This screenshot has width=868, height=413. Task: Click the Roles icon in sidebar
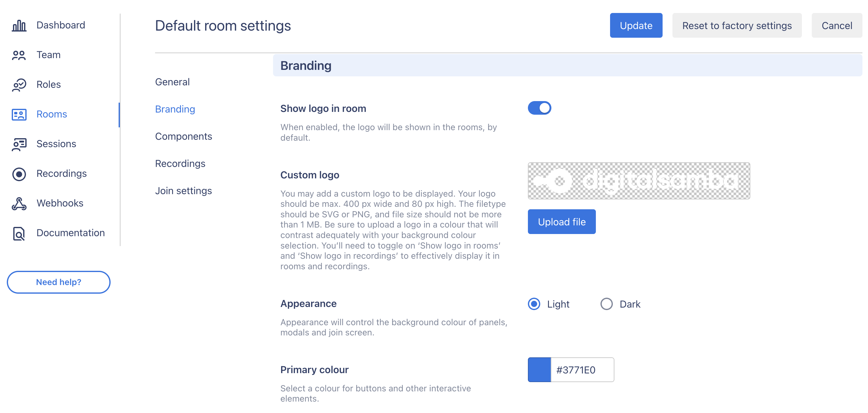(19, 85)
